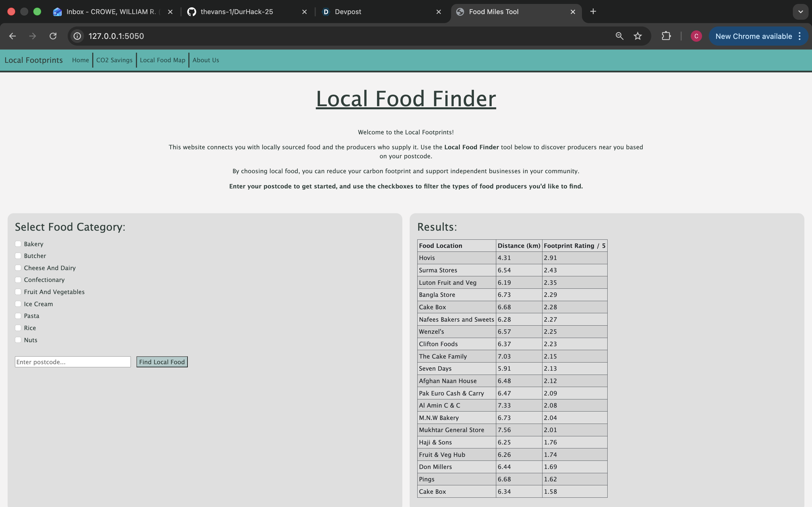Open the CO2 Savings page
Screen dimensions: 812x507
114,60
